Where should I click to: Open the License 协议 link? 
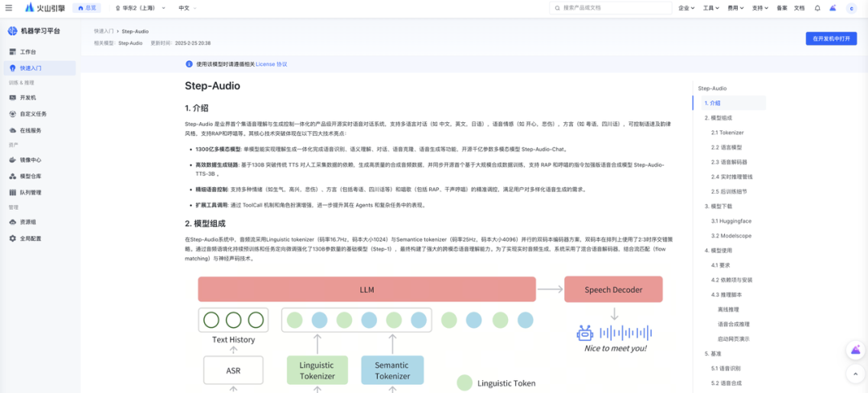(x=272, y=64)
